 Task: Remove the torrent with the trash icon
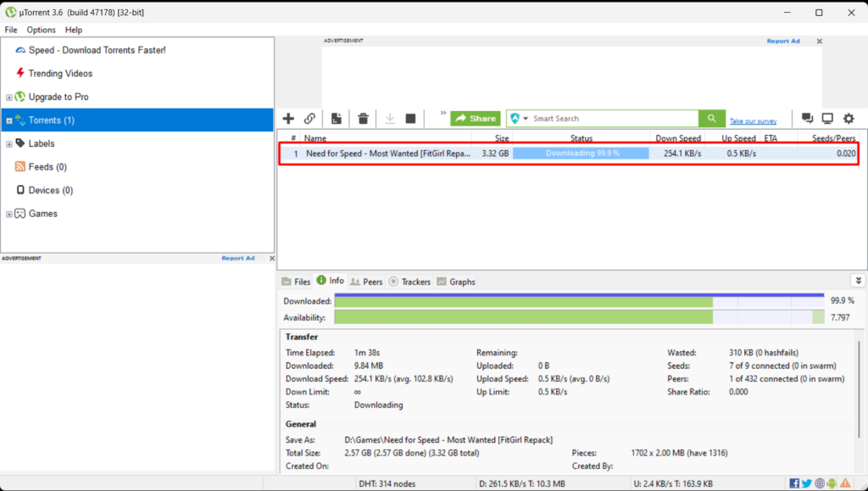[x=363, y=119]
